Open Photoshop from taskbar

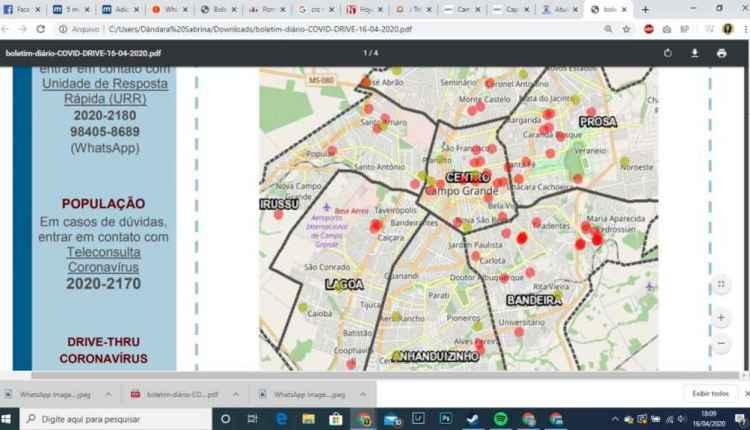coord(445,419)
